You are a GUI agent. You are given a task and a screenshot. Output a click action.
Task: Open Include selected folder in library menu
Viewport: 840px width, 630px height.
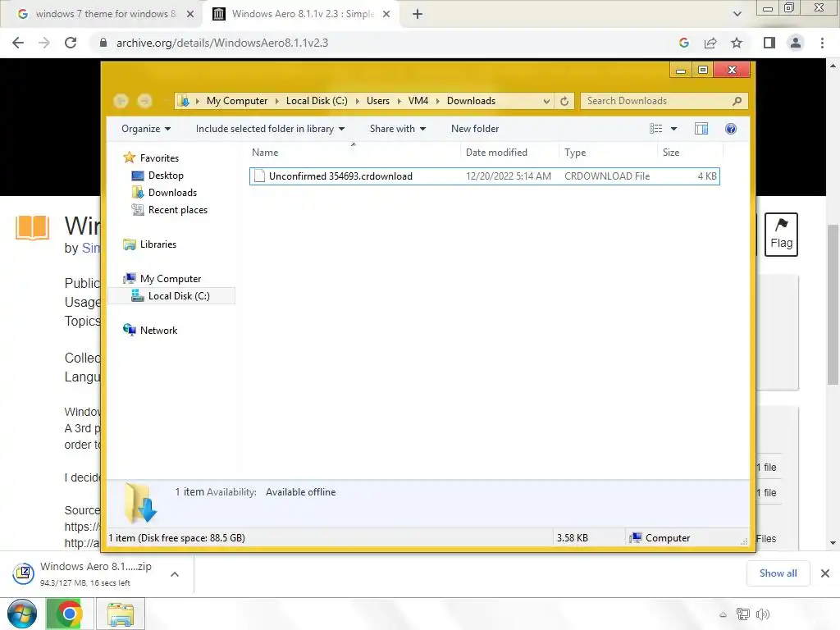click(270, 129)
